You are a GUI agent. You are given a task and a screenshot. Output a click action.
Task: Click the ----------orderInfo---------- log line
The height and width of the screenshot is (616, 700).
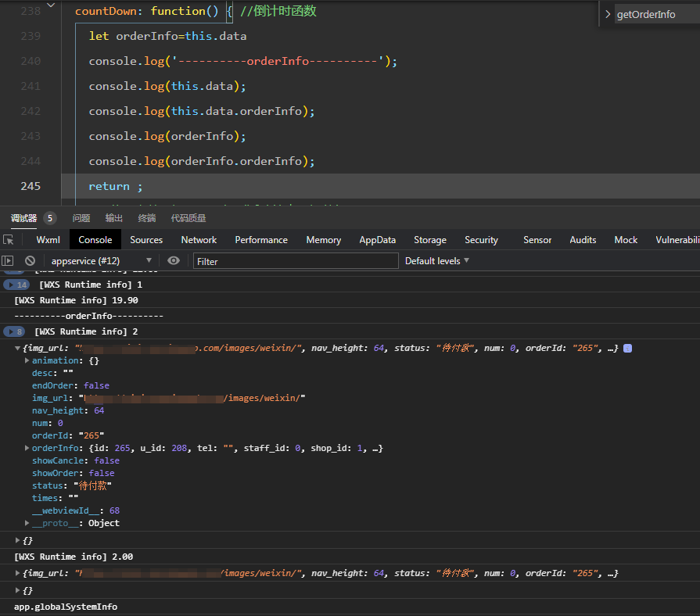[89, 316]
